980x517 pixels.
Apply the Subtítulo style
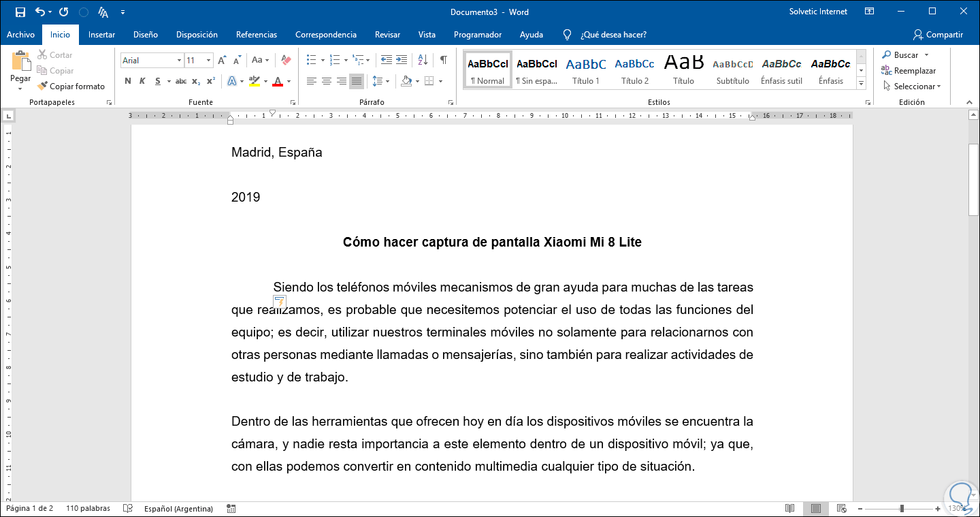(733, 69)
